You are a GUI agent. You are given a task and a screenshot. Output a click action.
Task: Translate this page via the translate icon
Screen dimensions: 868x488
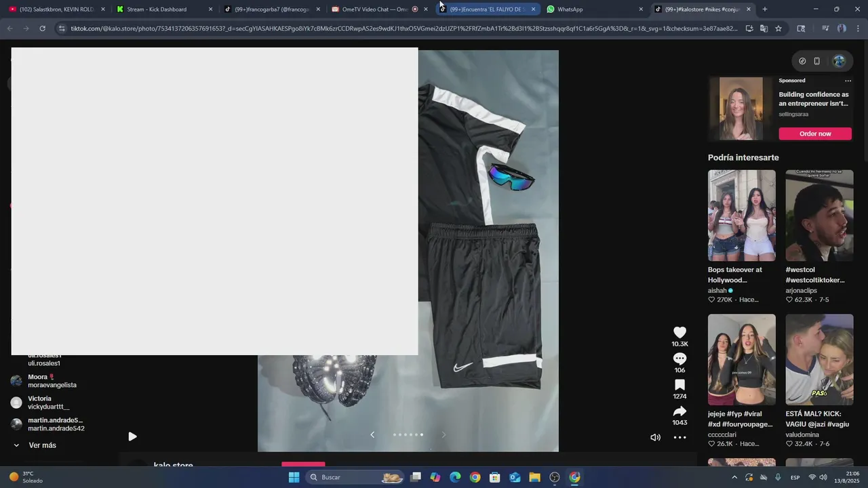pos(764,28)
